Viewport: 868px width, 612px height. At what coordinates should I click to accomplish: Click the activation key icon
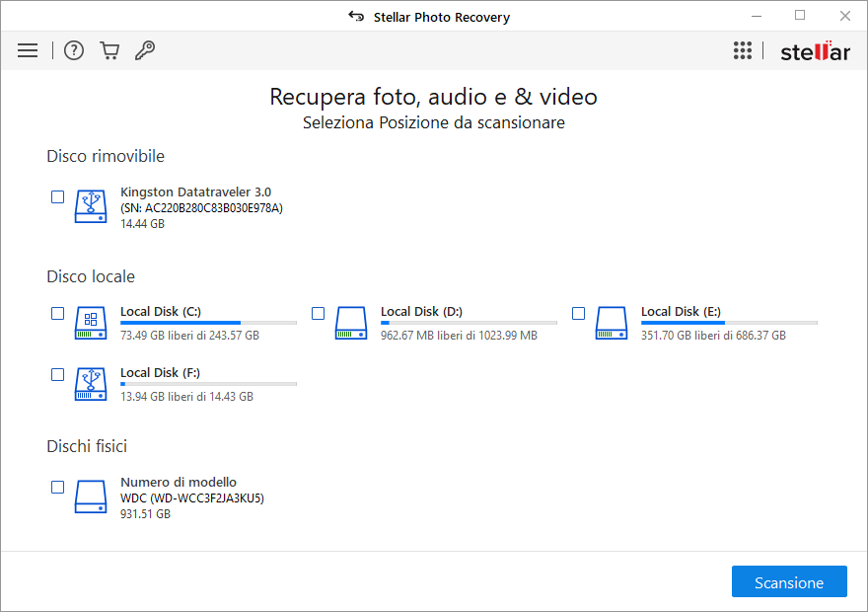[145, 50]
